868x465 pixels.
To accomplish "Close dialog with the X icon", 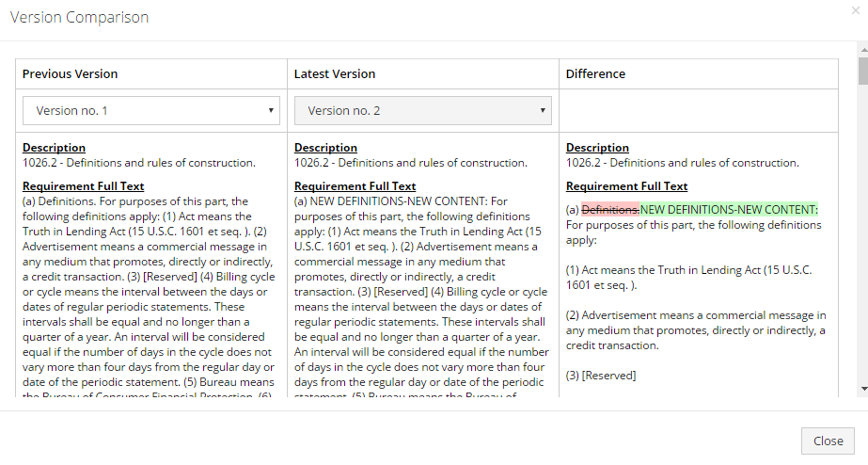I will (855, 10).
